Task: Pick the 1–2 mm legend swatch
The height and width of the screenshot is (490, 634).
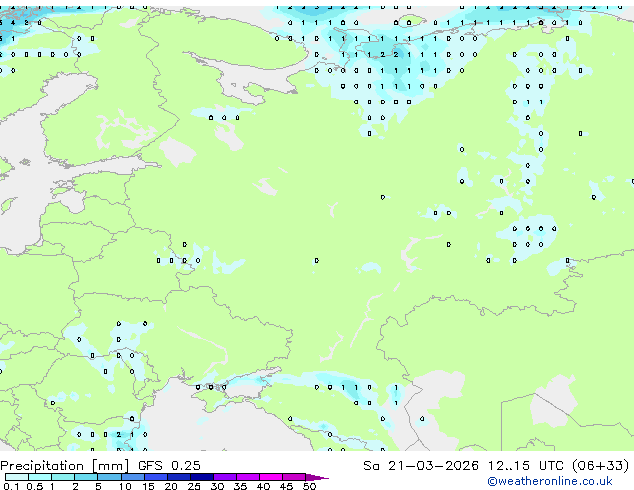Action: point(63,477)
